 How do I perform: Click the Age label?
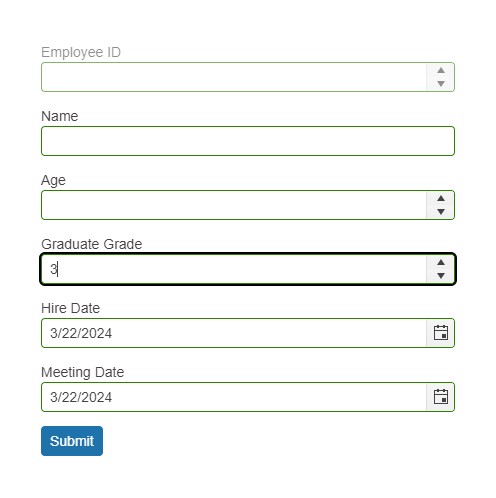[53, 180]
